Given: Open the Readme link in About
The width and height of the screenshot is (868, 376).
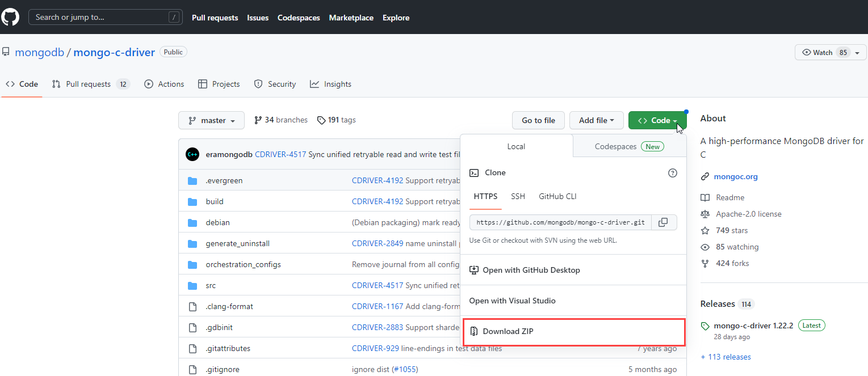Looking at the screenshot, I should pyautogui.click(x=730, y=197).
